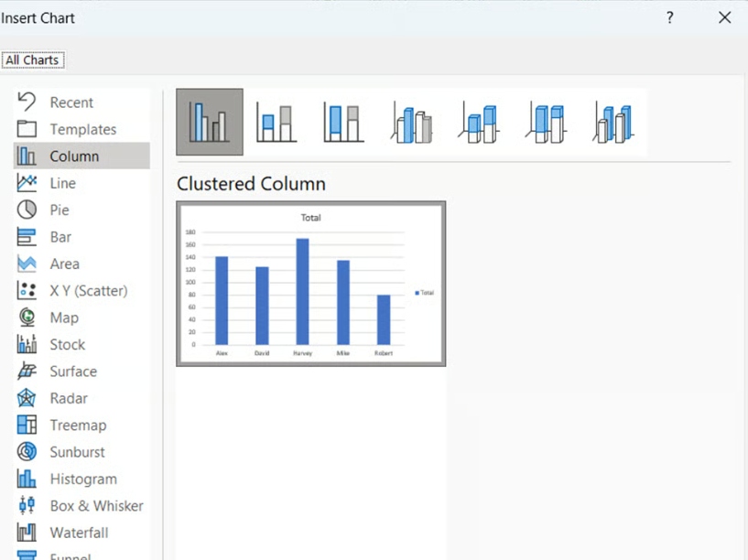
Task: Select the Treemap chart category
Action: [76, 425]
